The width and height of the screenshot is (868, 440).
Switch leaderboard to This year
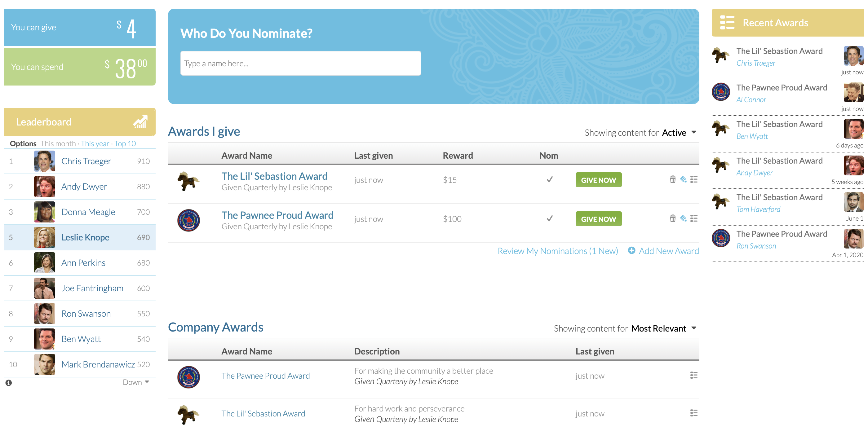click(x=95, y=143)
